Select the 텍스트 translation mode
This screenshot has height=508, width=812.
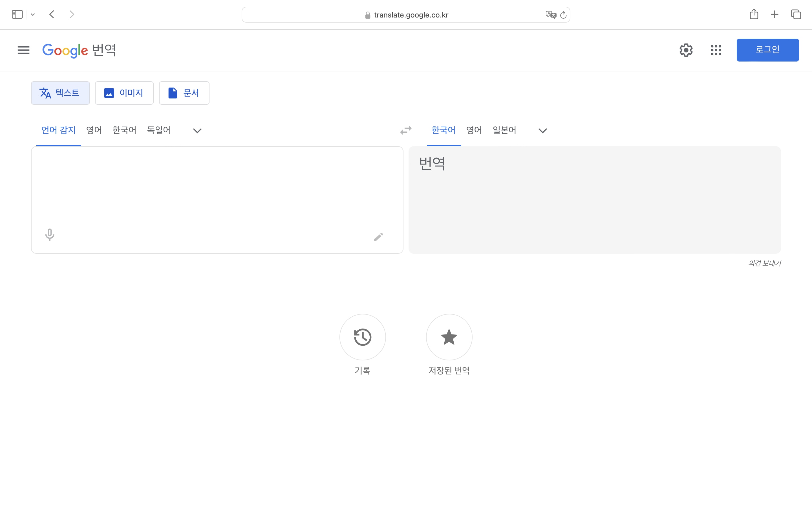point(60,93)
